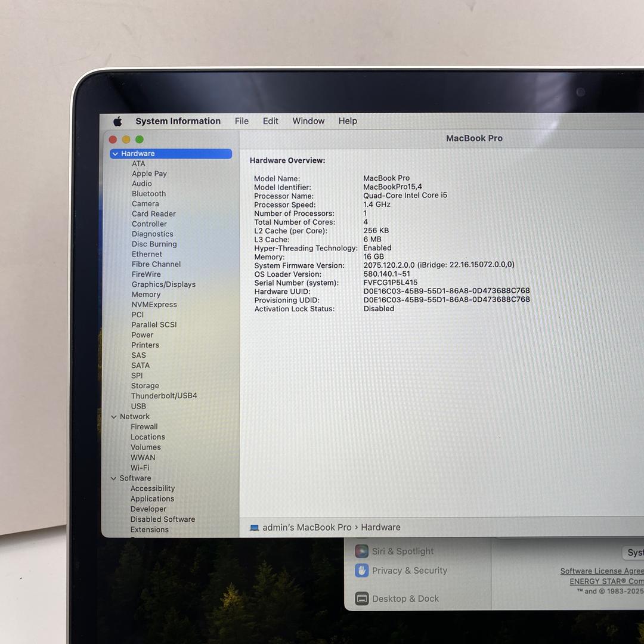
Task: Select Extensions in the sidebar
Action: point(150,530)
